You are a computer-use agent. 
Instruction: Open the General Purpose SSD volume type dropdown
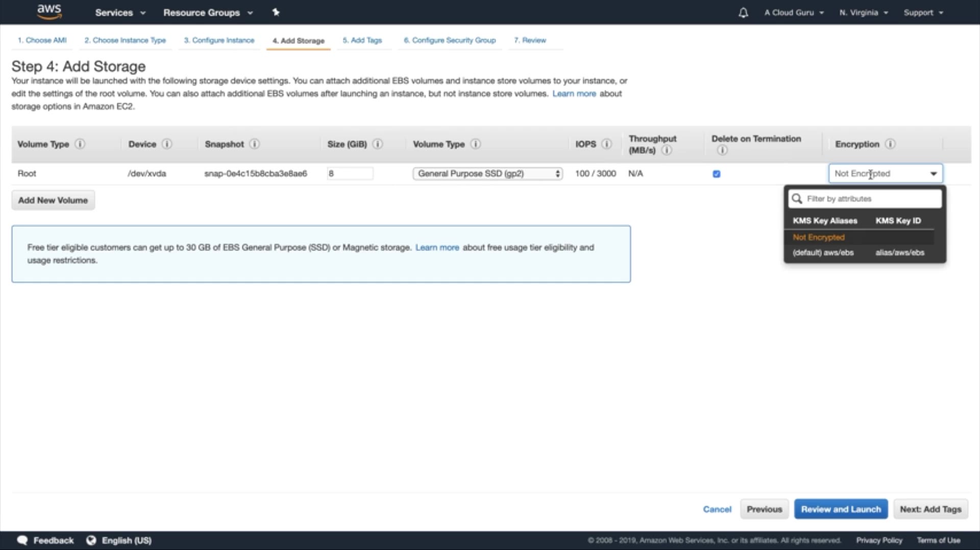pos(487,174)
